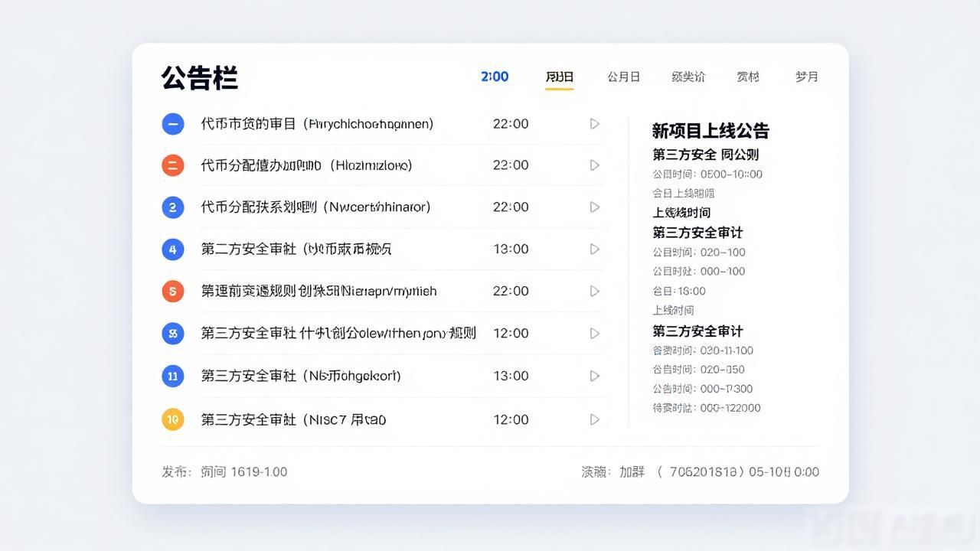Click the play arrow on the row numbered 11
Screen dimensions: 980x551
tap(594, 376)
